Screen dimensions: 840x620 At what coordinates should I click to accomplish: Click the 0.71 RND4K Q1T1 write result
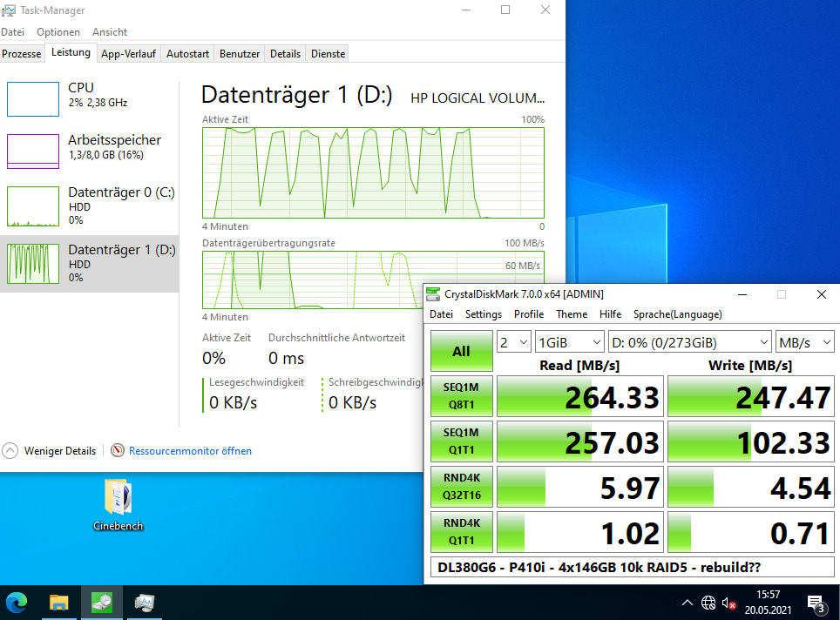tap(750, 532)
